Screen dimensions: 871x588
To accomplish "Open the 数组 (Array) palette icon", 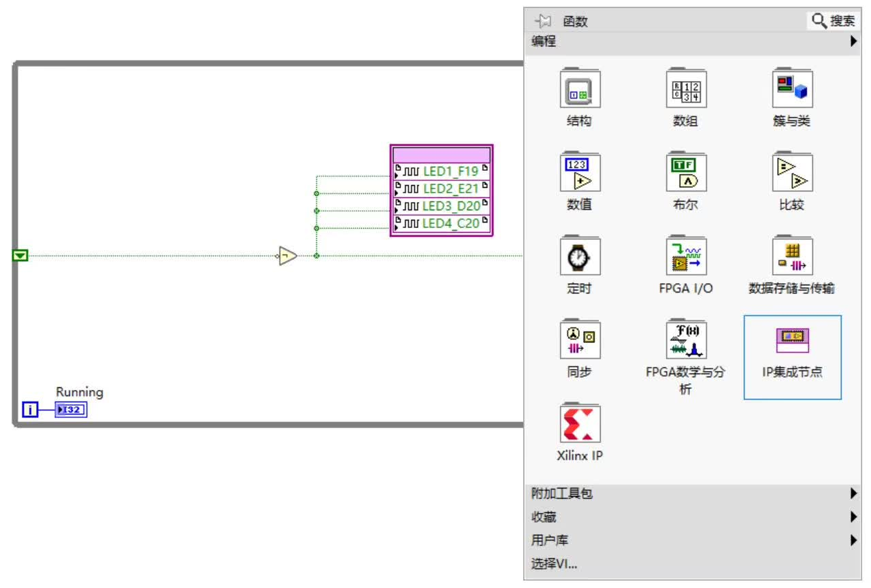I will coord(686,88).
